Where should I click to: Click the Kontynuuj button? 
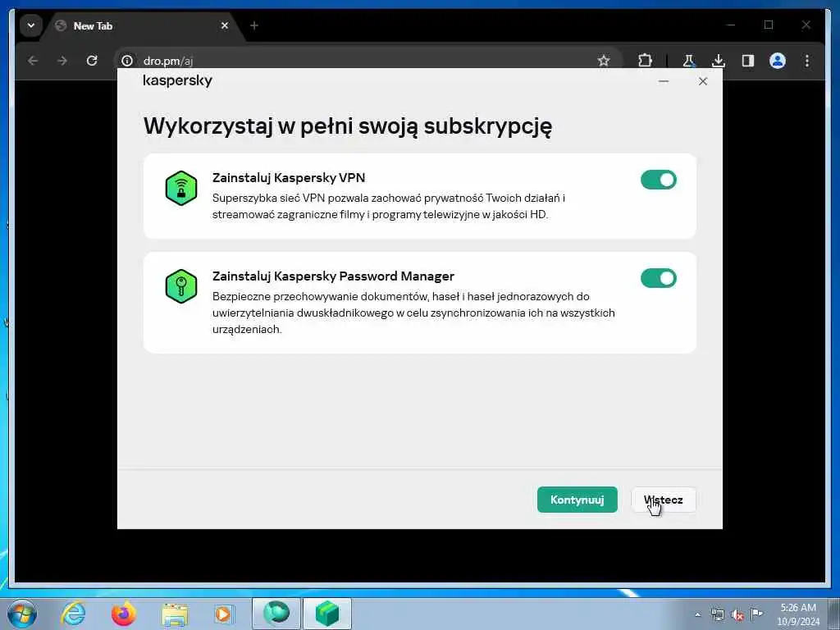[577, 500]
